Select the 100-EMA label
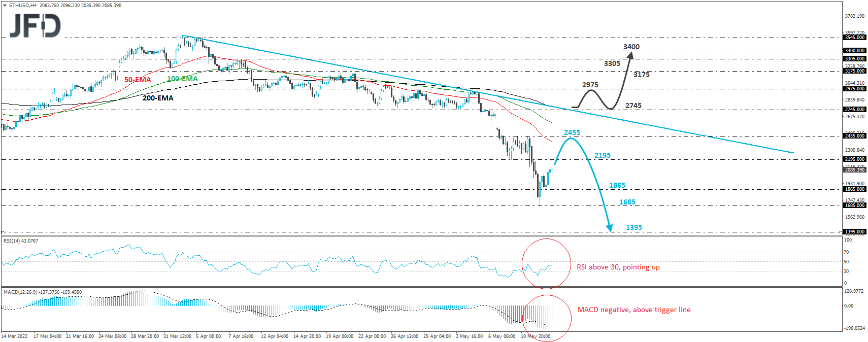This screenshot has height=342, width=868. [x=182, y=79]
